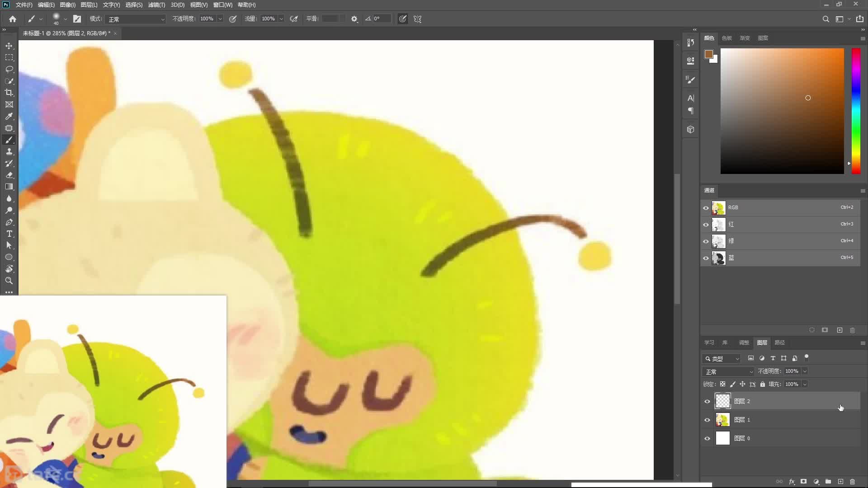Select the Eyedropper tool

point(9,116)
